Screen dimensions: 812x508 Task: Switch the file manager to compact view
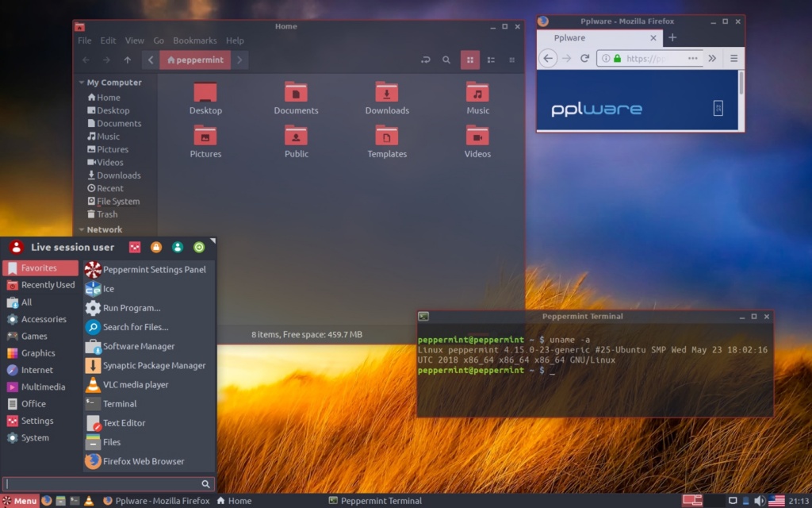click(x=512, y=60)
